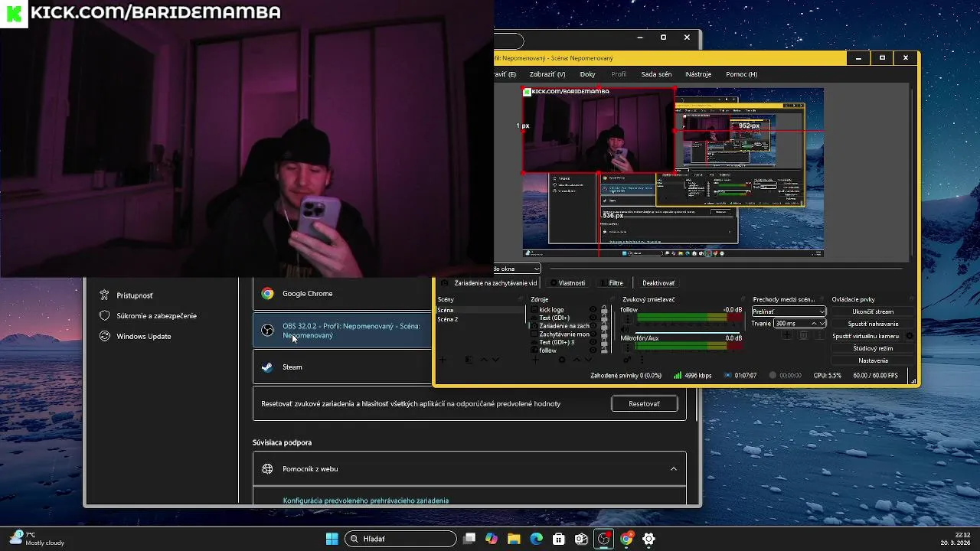
Task: Open Mikrofón/Aux track options dots
Action: coord(628,348)
